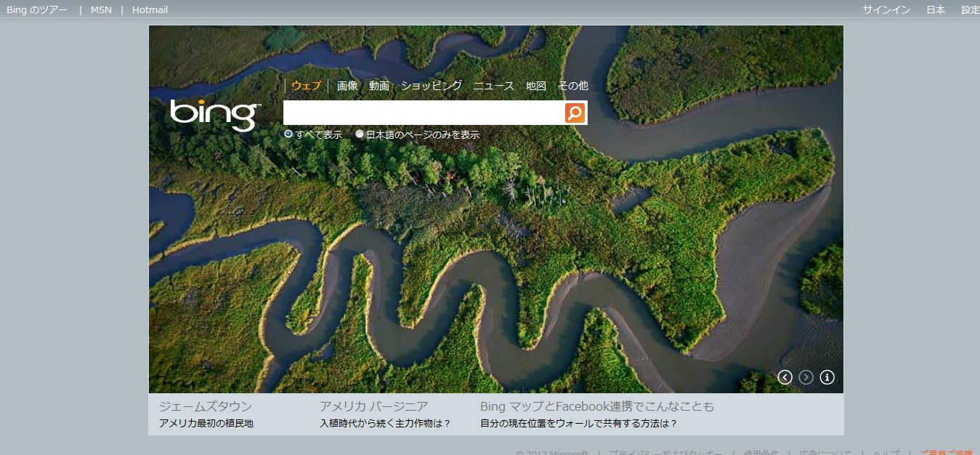Go to the next background image
980x455 pixels.
click(x=806, y=377)
